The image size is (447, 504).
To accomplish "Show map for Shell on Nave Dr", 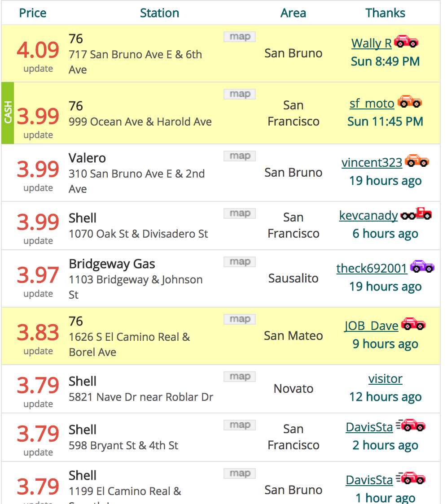I will coord(240,376).
